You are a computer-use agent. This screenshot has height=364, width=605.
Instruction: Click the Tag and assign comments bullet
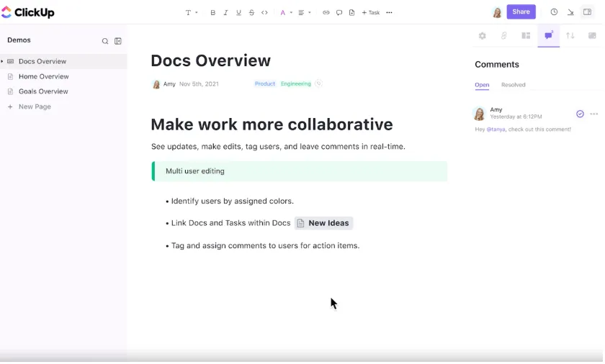(x=265, y=246)
